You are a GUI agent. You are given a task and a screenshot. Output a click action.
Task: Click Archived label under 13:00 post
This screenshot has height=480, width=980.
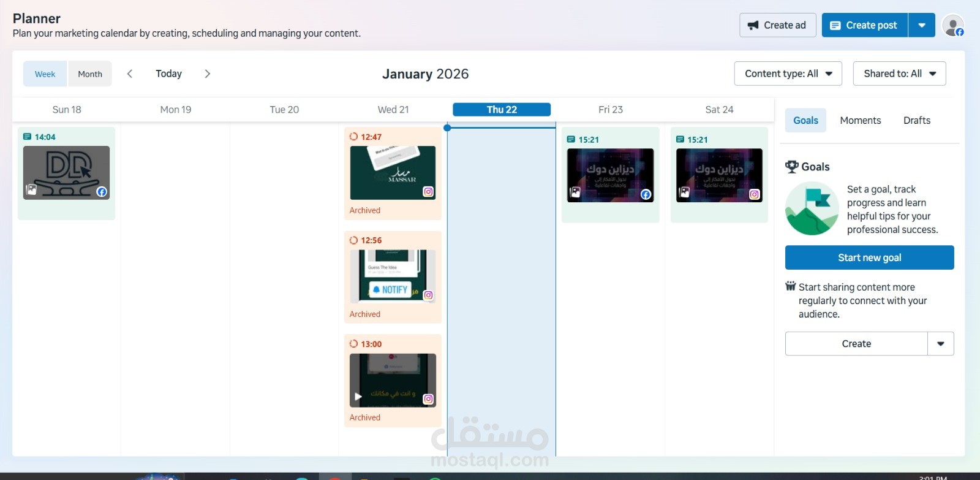pyautogui.click(x=365, y=417)
